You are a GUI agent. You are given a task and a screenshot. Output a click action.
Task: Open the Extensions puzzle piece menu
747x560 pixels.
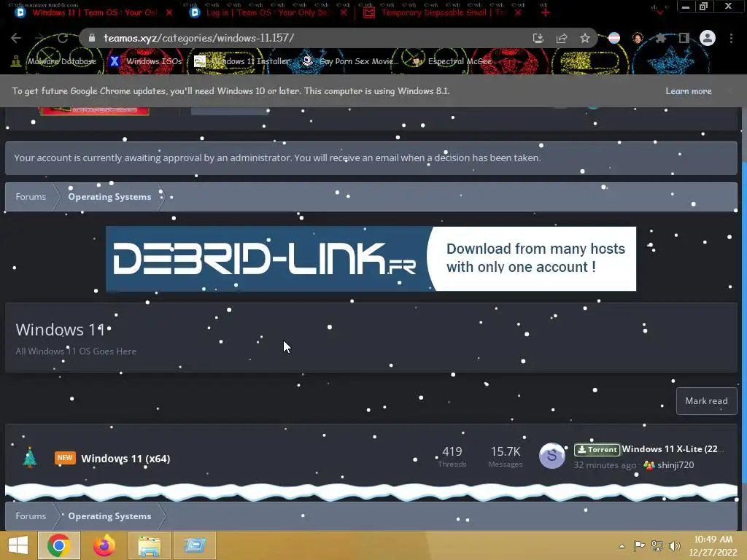click(x=661, y=38)
